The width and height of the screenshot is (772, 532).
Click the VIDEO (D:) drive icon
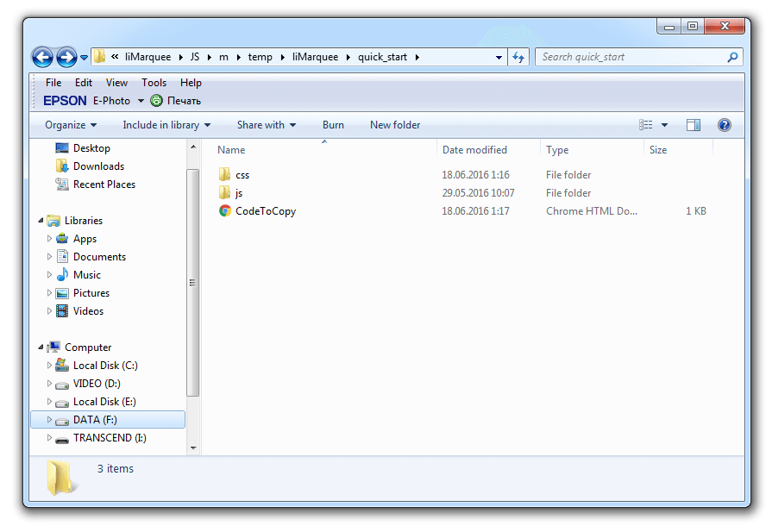tap(62, 385)
